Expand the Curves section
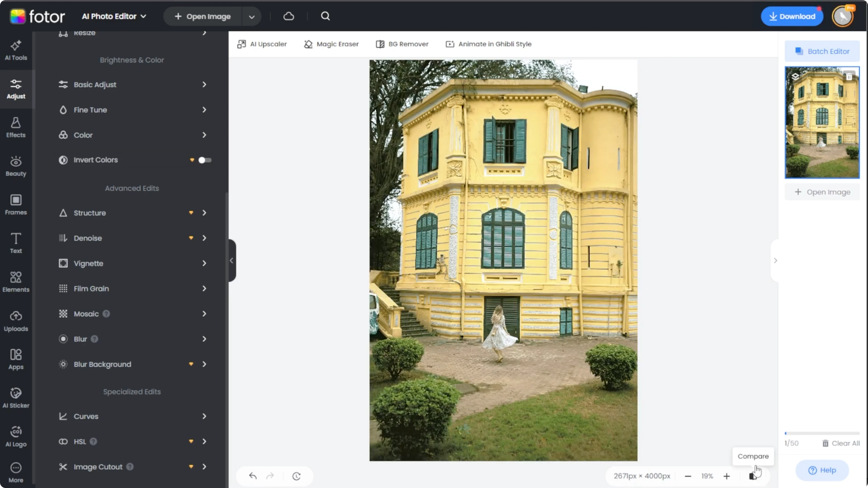This screenshot has width=868, height=488. pos(132,416)
